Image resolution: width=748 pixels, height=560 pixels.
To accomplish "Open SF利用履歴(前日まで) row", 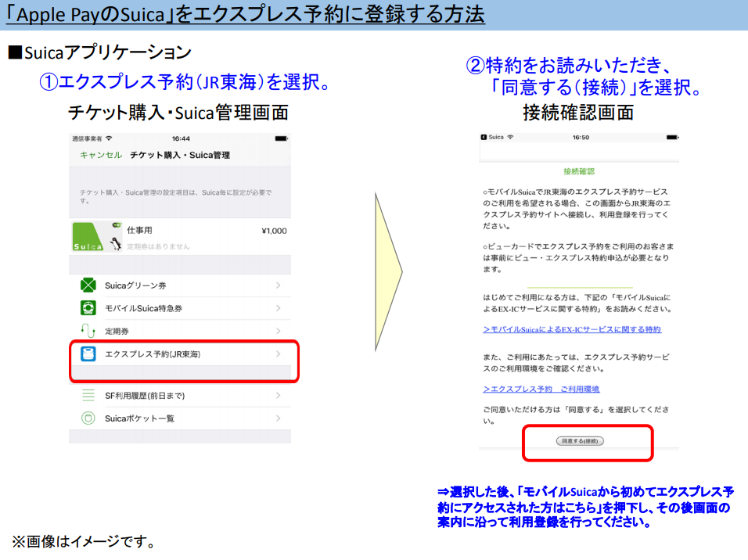I will click(180, 396).
